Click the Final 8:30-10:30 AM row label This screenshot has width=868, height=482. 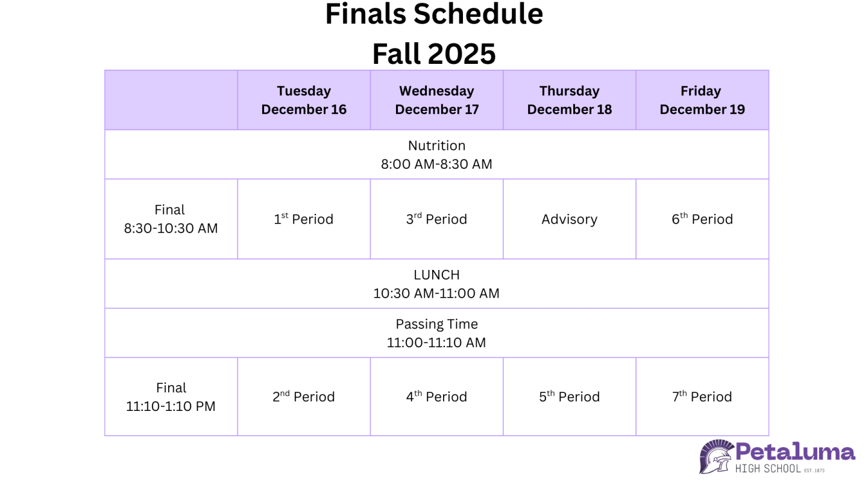171,219
